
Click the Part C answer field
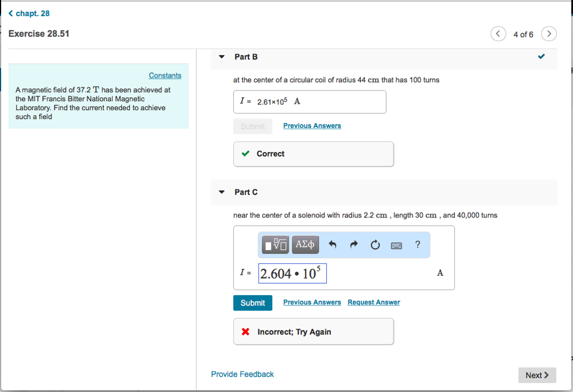tap(292, 273)
